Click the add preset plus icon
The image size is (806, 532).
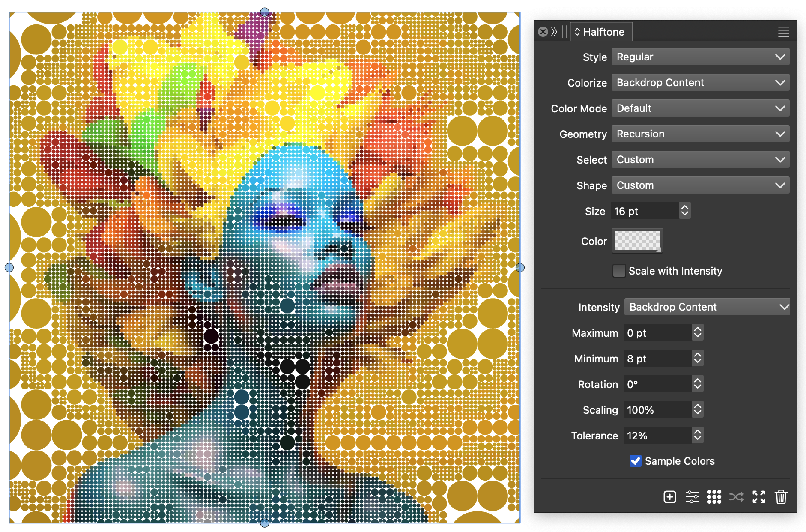(x=669, y=497)
